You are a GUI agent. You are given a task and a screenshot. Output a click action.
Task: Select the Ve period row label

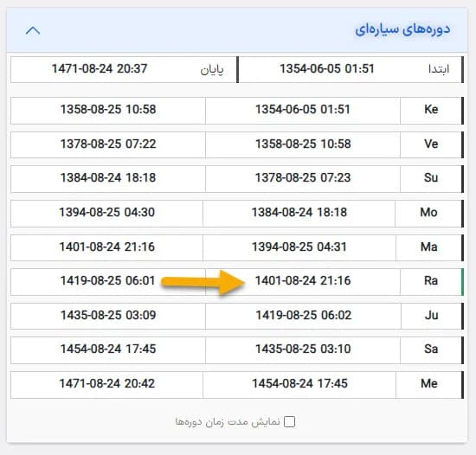[x=431, y=144]
